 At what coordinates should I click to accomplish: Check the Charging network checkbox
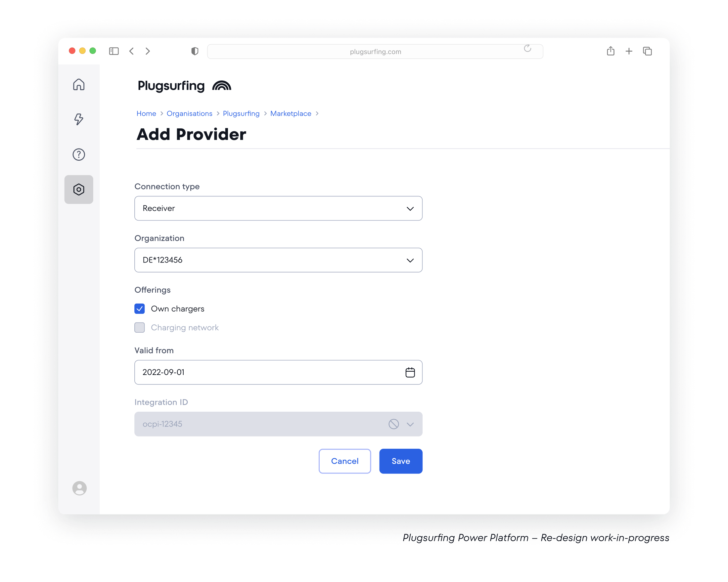[x=139, y=328]
